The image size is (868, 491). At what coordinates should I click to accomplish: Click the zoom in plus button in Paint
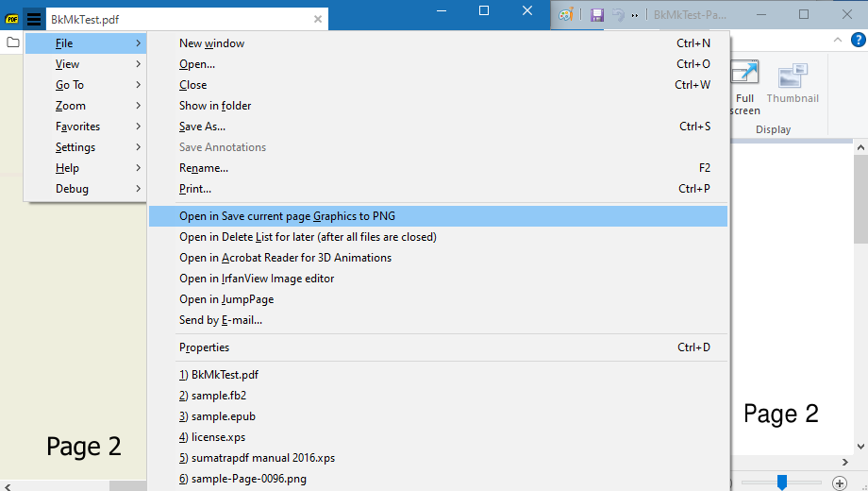[839, 483]
